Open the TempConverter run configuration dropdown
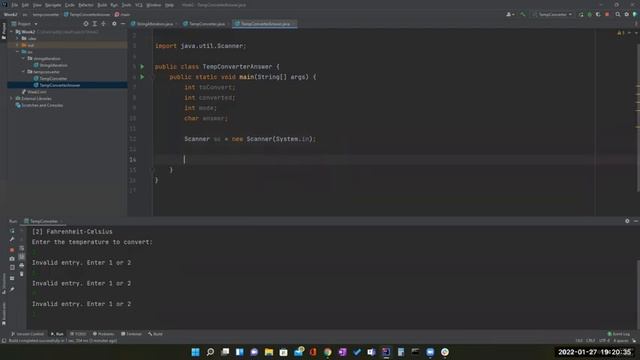 553,14
